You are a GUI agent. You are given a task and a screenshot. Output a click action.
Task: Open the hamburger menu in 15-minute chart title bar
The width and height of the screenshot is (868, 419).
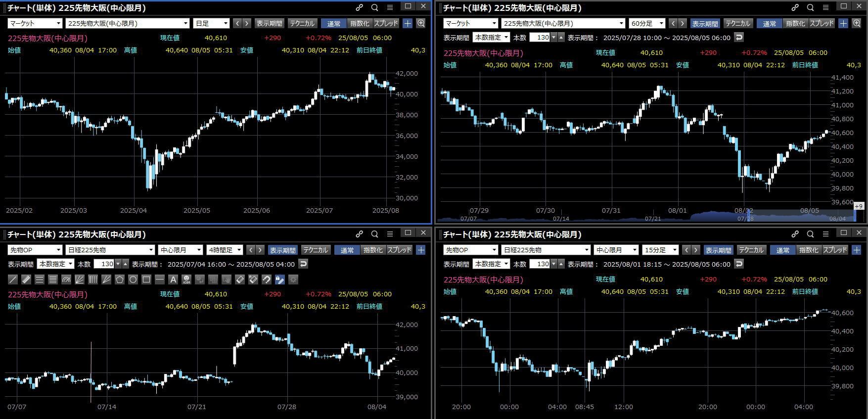[825, 234]
